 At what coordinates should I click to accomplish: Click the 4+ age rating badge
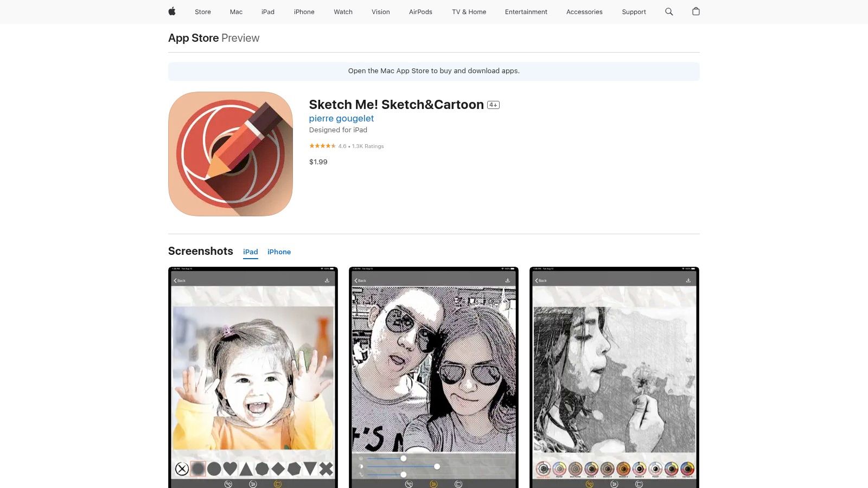pos(493,105)
